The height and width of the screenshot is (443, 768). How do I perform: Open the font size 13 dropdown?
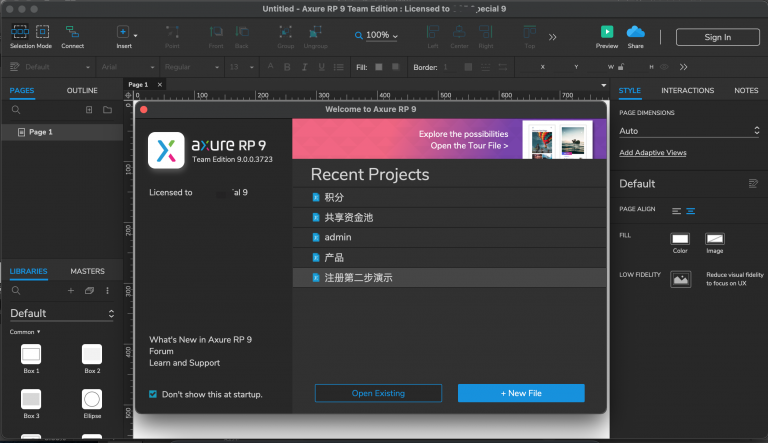click(241, 67)
